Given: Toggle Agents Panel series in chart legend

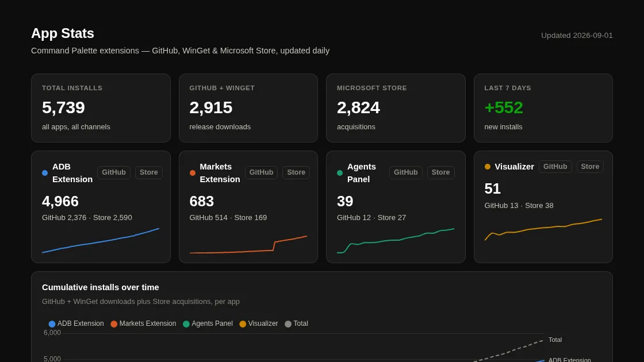Looking at the screenshot, I should pyautogui.click(x=208, y=324).
